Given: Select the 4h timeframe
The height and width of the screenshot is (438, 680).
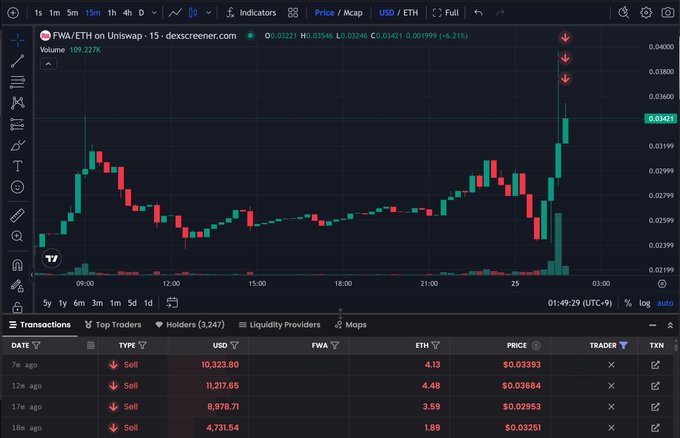Looking at the screenshot, I should 127,13.
